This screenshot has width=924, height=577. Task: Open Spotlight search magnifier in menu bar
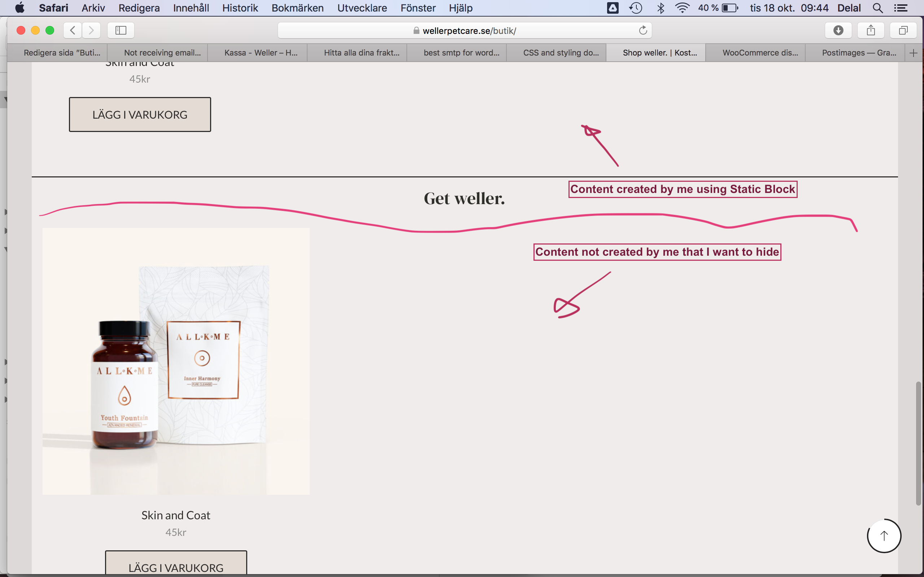[x=878, y=8]
